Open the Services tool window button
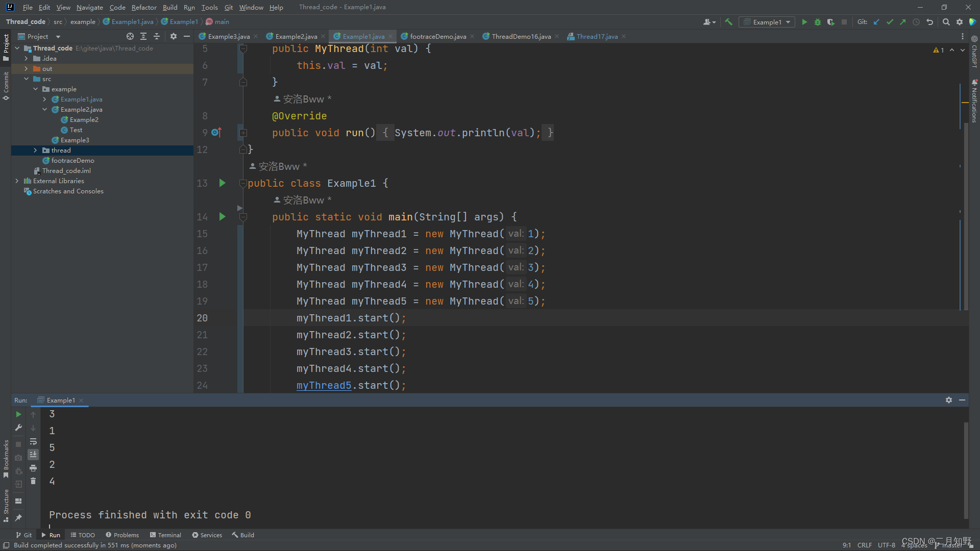Screen dimensions: 980x551 coord(207,535)
